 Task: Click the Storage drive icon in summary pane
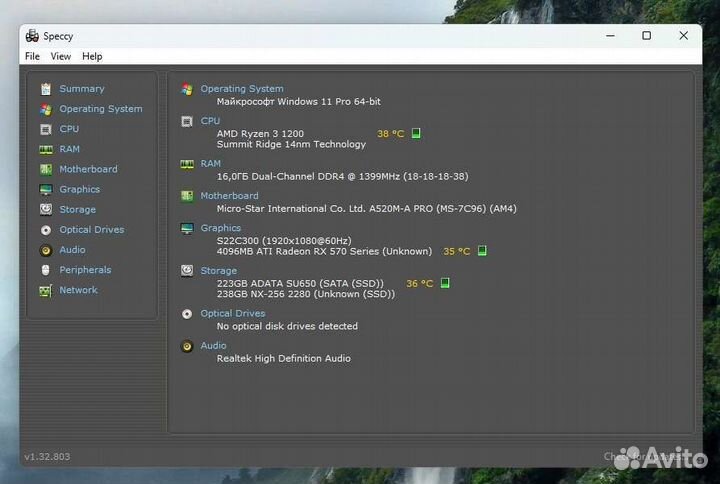pos(187,270)
